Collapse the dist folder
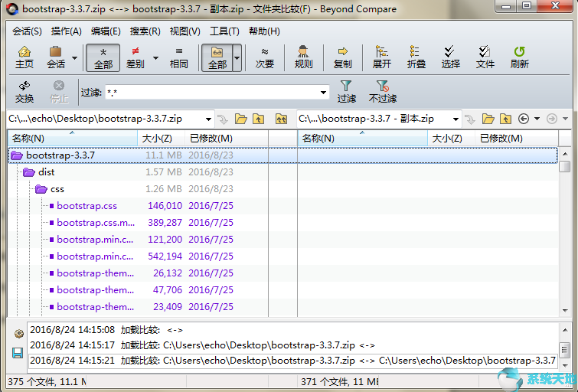The height and width of the screenshot is (392, 578). point(29,172)
